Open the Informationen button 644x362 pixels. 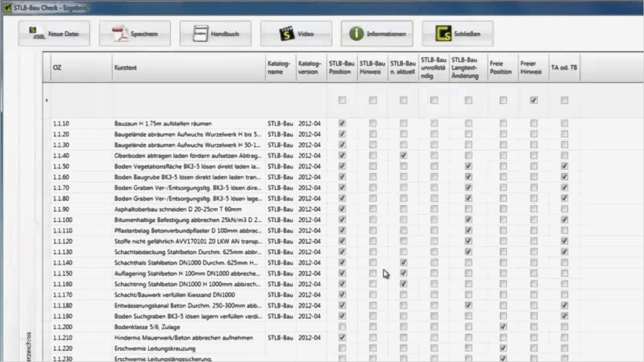[377, 34]
